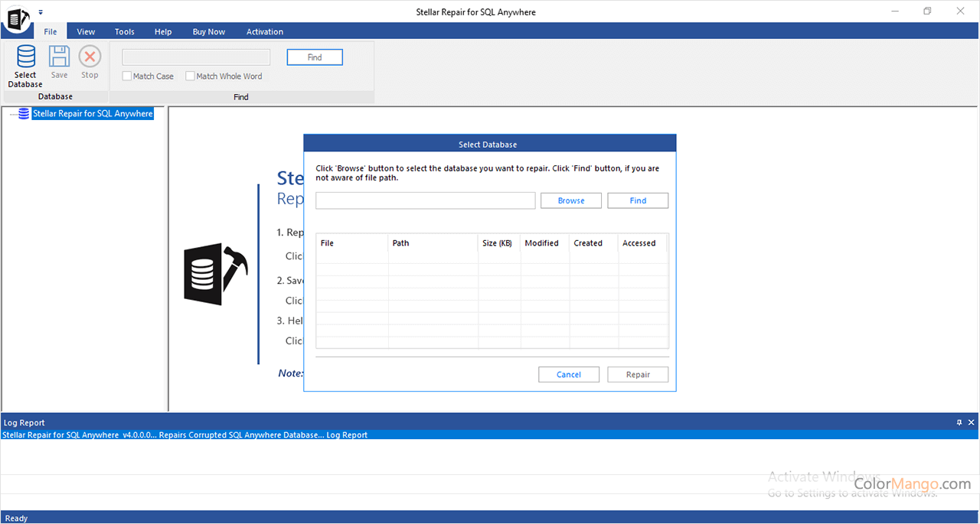
Task: Focus the ribbon Find text field
Action: click(x=196, y=57)
